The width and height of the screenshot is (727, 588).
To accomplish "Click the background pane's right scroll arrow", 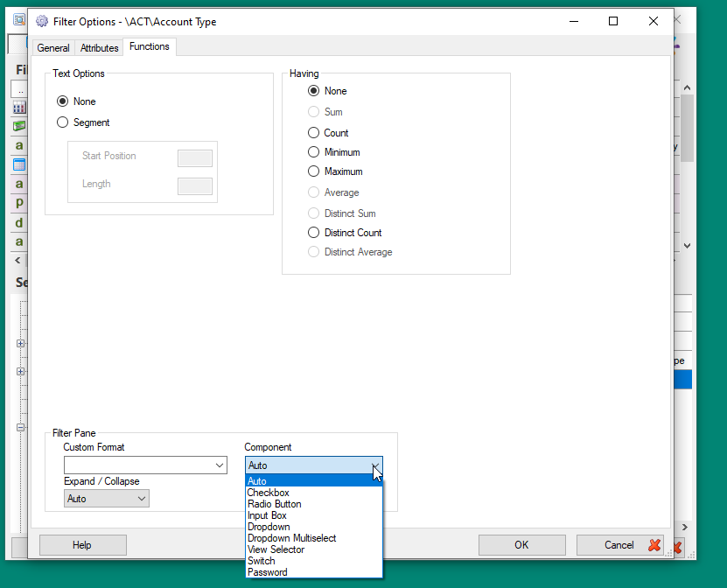I will (685, 528).
